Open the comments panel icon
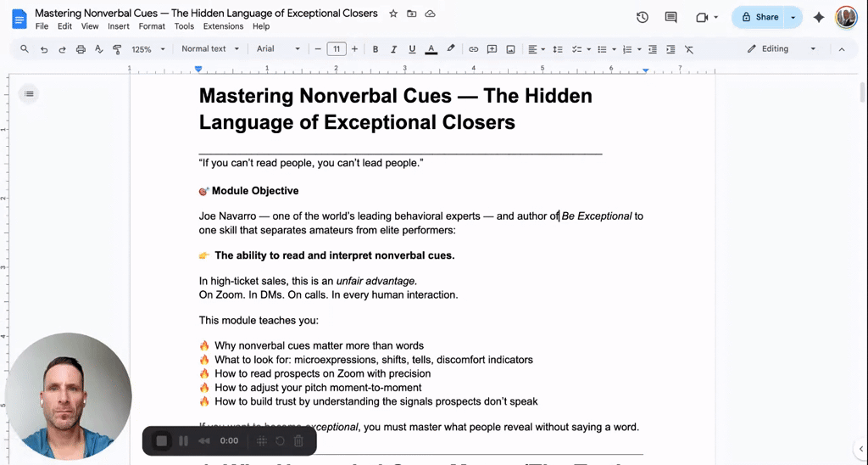 [x=671, y=17]
